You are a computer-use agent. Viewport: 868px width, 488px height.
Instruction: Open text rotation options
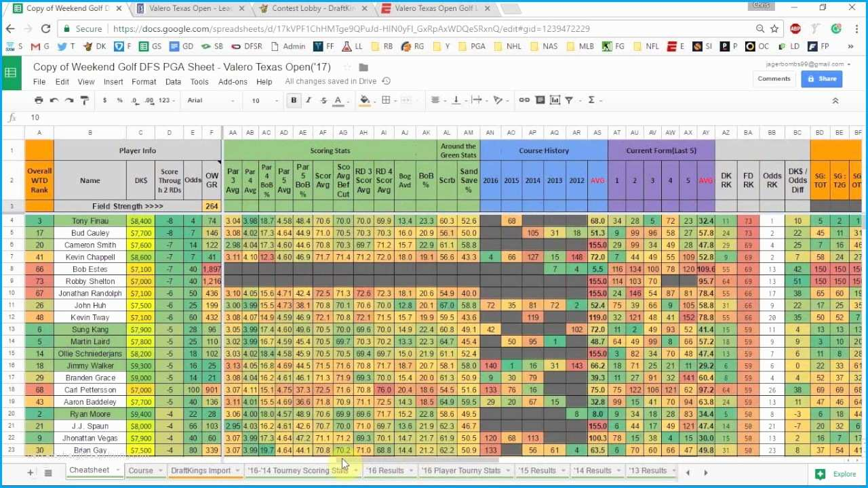click(x=498, y=100)
